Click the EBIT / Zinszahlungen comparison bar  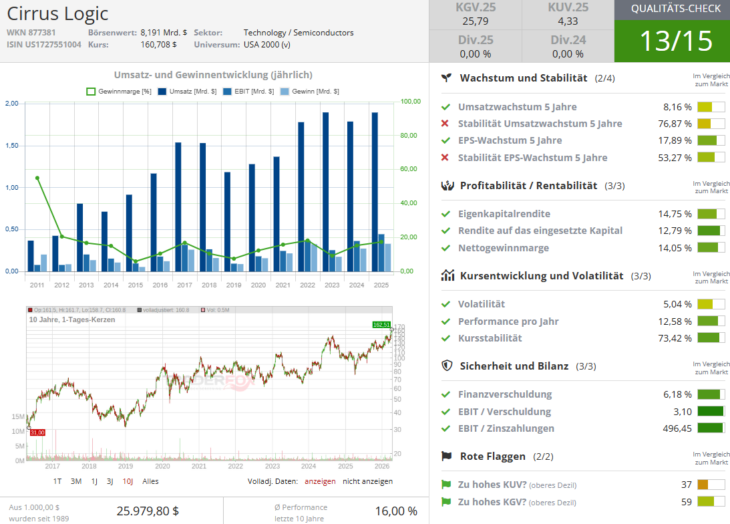click(710, 428)
